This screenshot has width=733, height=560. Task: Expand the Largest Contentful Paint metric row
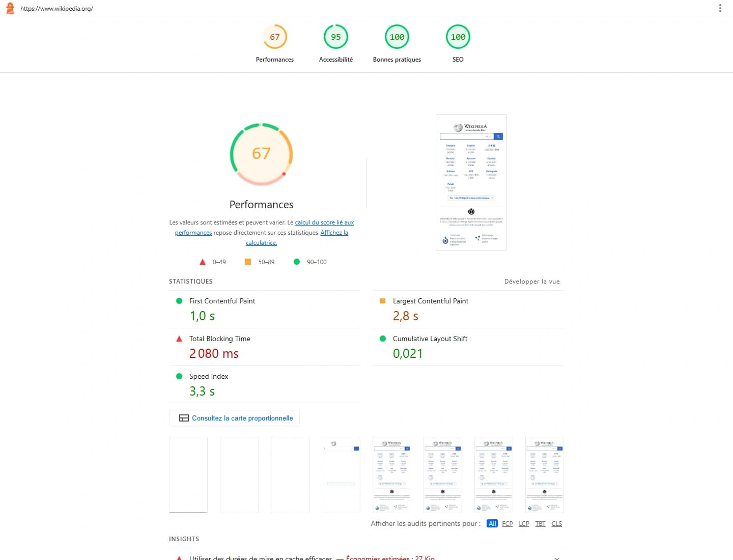[x=468, y=309]
